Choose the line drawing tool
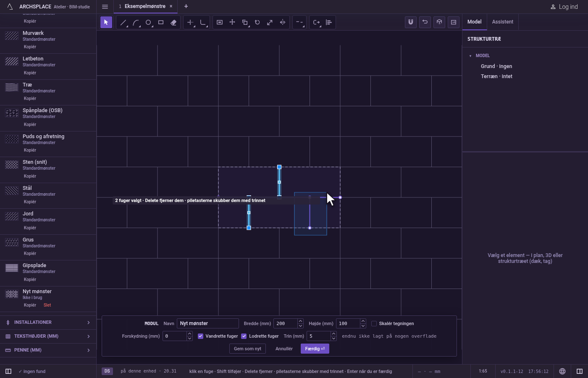This screenshot has width=588, height=378. click(123, 22)
